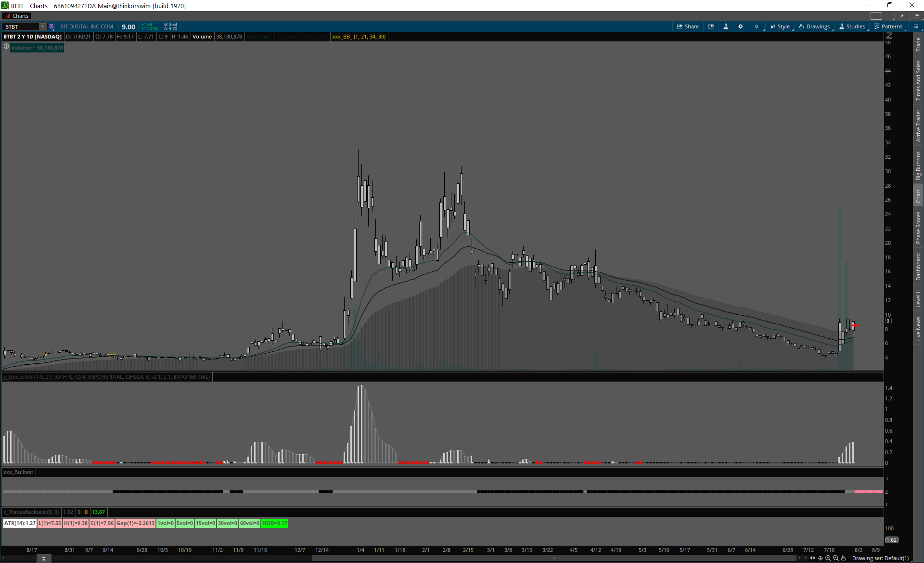The image size is (924, 563).
Task: Click the flask Edit Studies icon
Action: click(726, 26)
